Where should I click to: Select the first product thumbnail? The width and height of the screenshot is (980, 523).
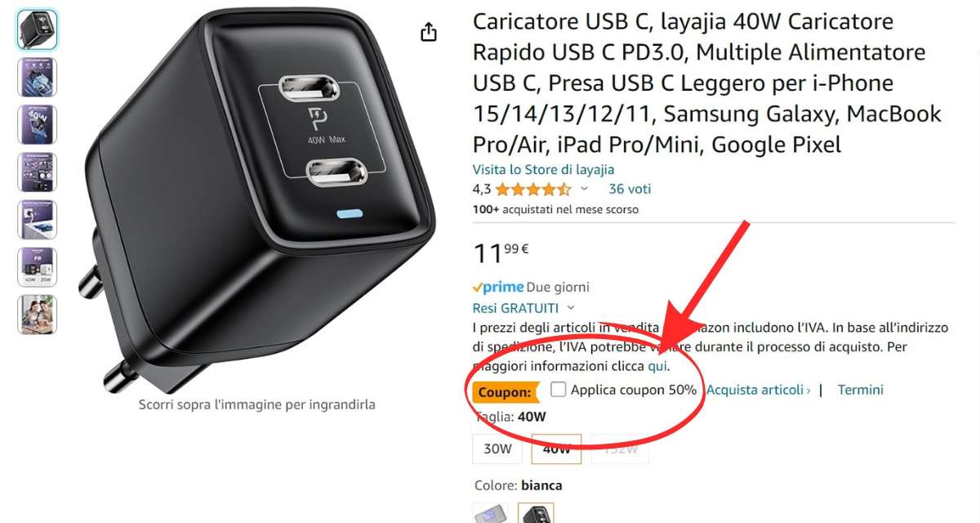tap(38, 30)
